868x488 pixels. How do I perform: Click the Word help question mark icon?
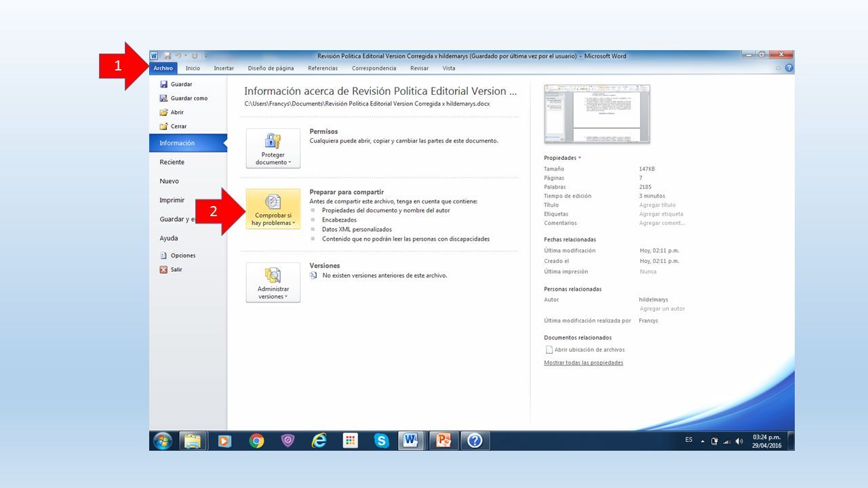789,68
